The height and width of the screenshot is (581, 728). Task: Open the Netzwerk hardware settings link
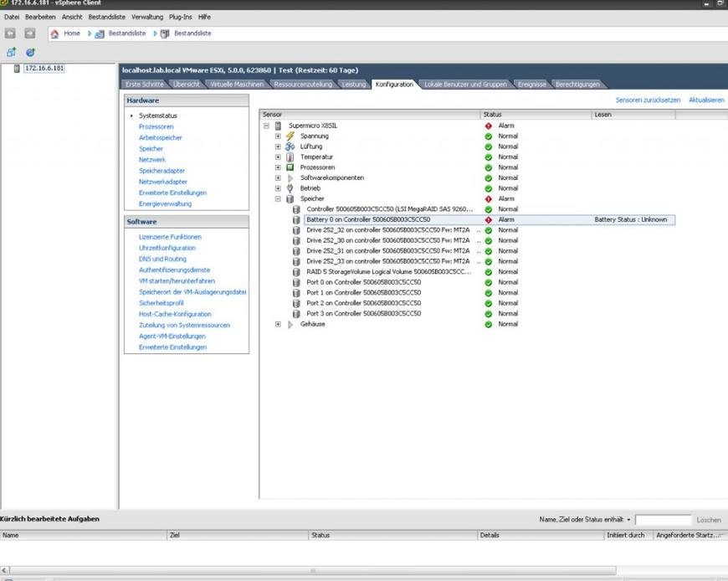tap(152, 159)
